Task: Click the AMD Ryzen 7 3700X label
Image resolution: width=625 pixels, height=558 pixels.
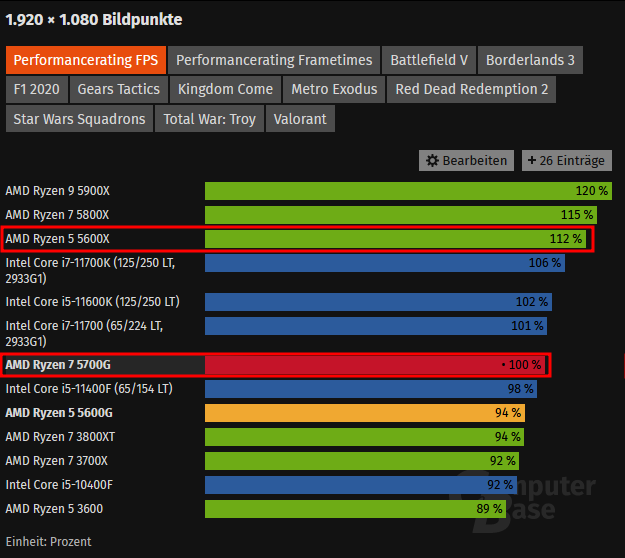Action: (x=57, y=461)
